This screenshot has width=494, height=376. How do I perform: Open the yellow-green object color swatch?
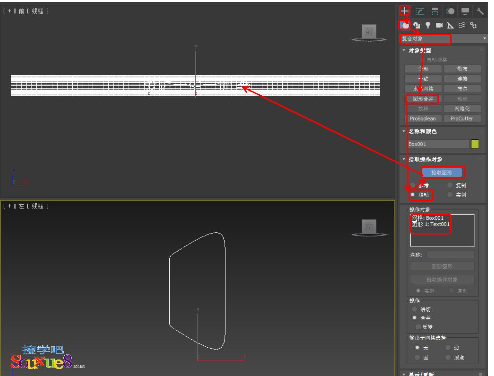tap(475, 144)
